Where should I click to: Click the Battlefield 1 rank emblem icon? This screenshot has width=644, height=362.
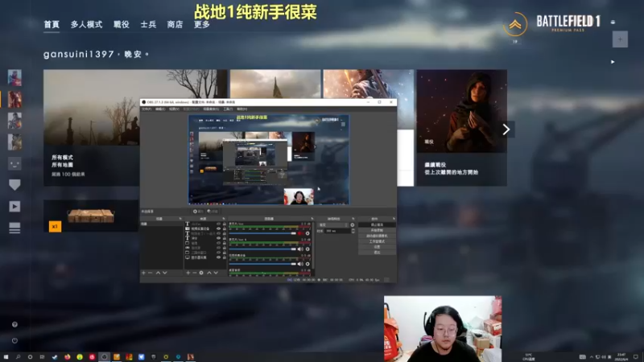click(515, 25)
